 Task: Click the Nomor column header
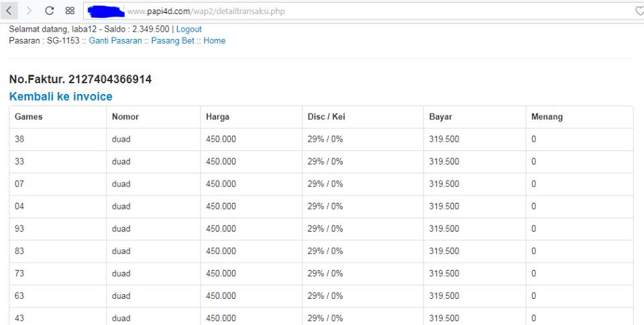(x=125, y=117)
